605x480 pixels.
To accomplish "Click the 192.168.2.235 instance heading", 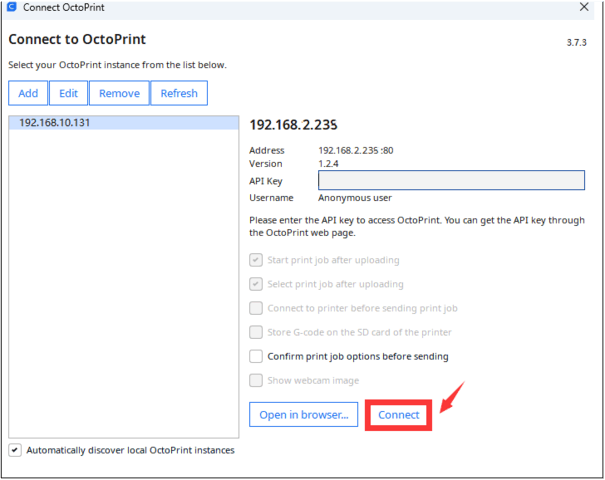I will [x=293, y=125].
